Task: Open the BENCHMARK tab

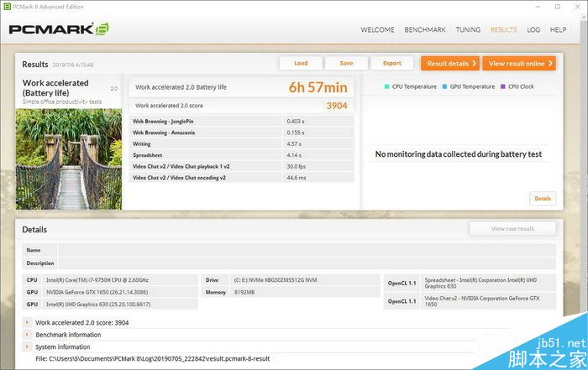Action: tap(425, 29)
